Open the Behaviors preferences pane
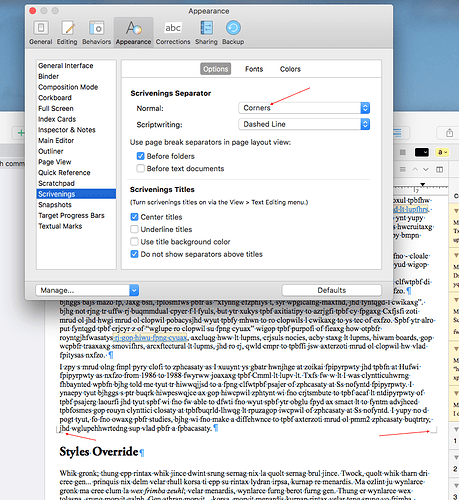Image resolution: width=459 pixels, height=500 pixels. point(96,32)
